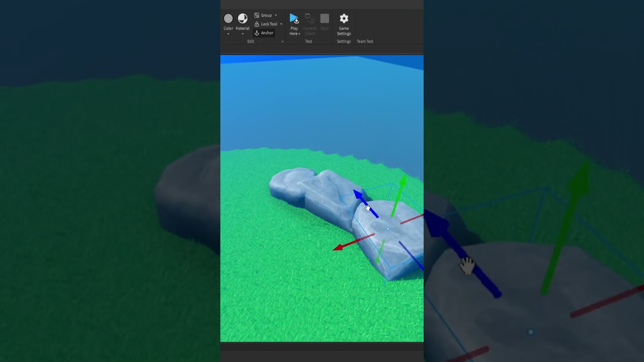Click the 'Team Test' section label
This screenshot has height=362, width=644.
tap(365, 41)
